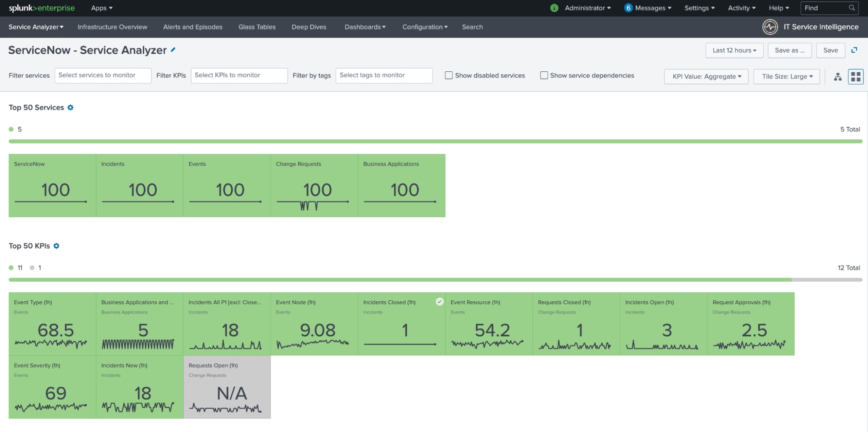Click the Save as ... button

coord(790,50)
